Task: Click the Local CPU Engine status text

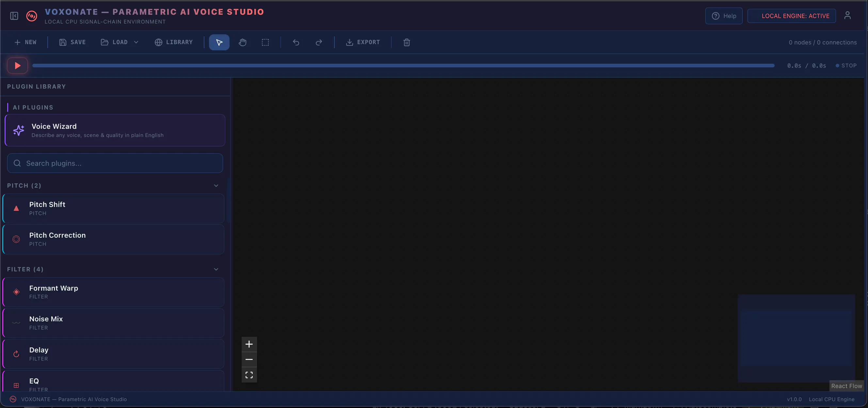Action: point(832,399)
